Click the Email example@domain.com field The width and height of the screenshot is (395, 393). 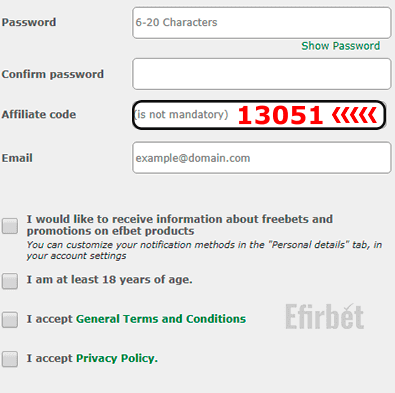pos(262,158)
